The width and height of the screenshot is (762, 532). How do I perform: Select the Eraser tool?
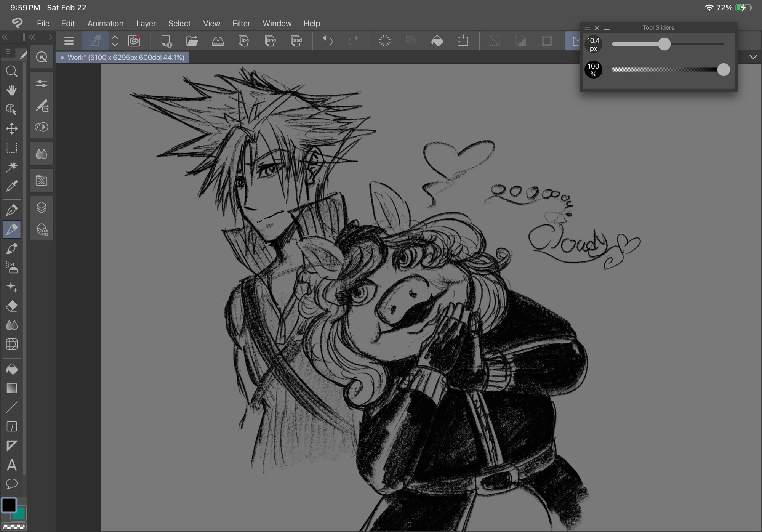click(12, 306)
